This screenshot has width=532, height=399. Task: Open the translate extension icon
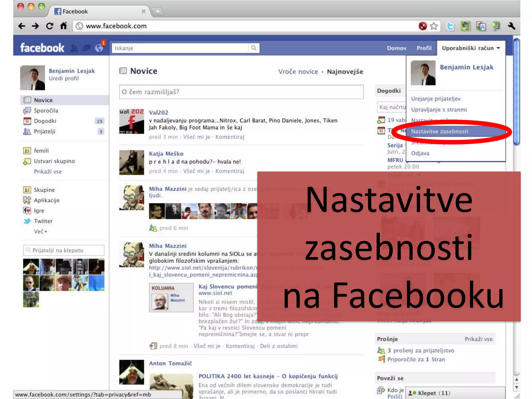point(481,26)
